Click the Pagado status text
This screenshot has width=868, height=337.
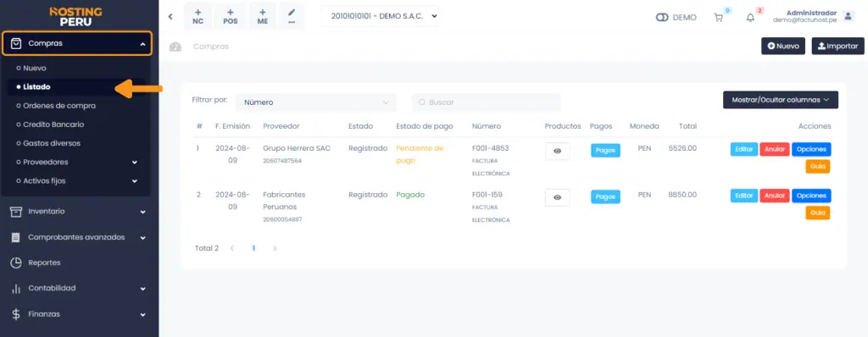coord(410,195)
